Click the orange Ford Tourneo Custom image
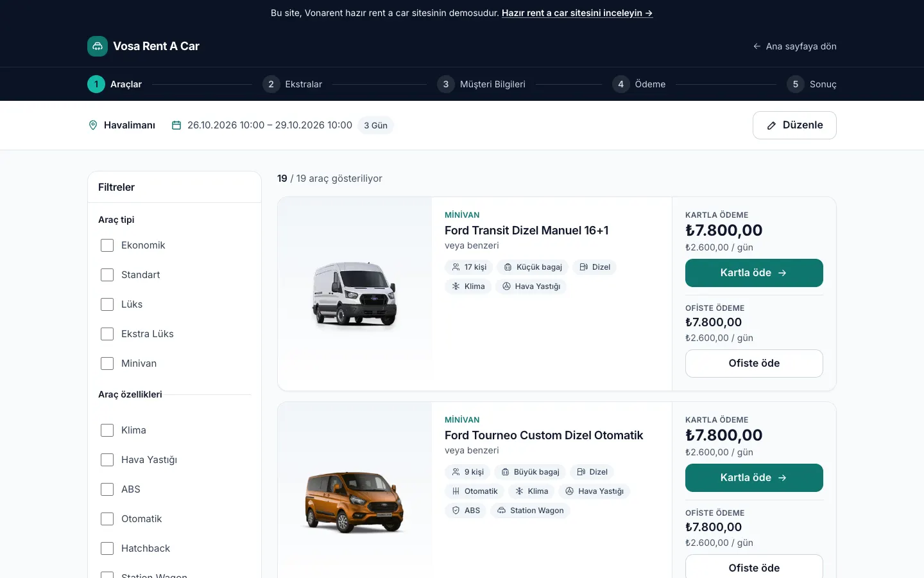The image size is (924, 578). (354, 502)
